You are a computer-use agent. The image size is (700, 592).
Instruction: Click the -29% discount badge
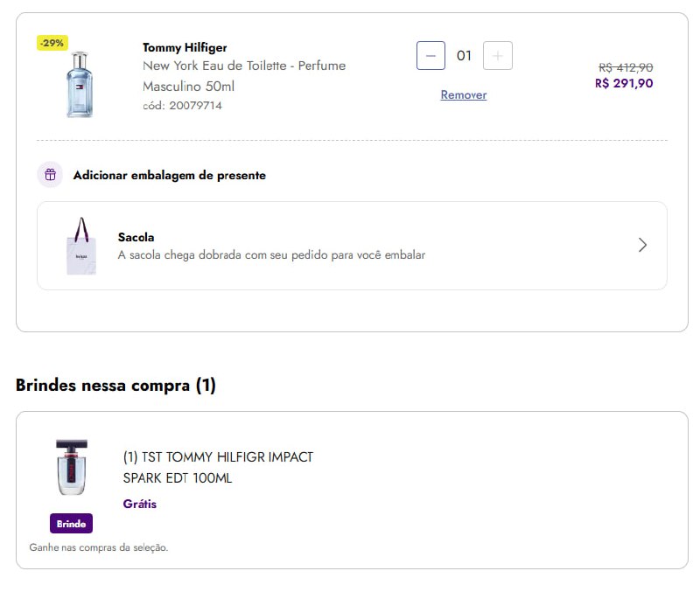52,43
